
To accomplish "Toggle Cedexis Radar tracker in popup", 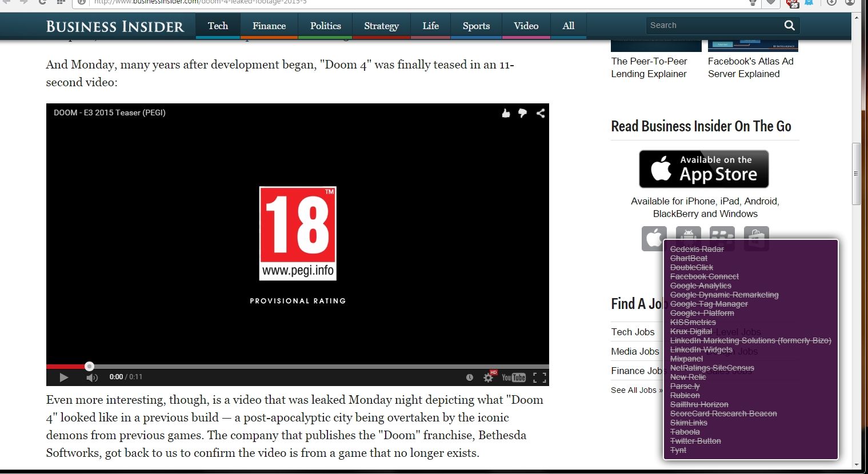I will (x=697, y=249).
